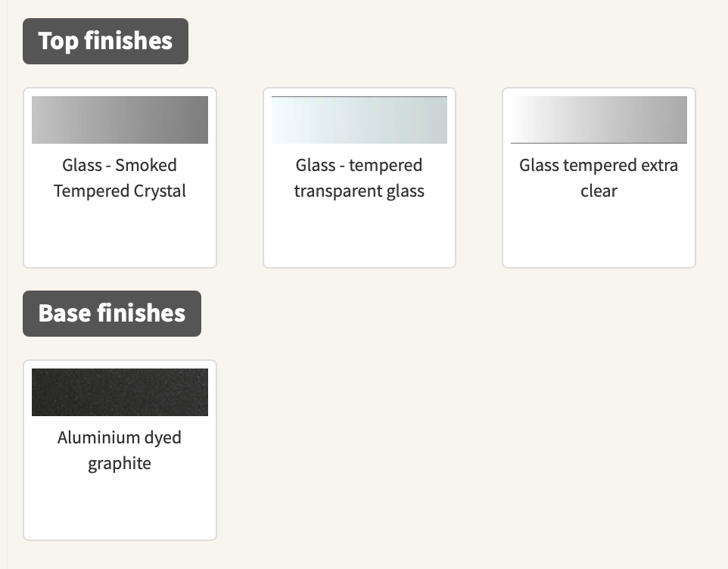Viewport: 728px width, 569px height.
Task: Select the Smoked Tempered Crystal swatch
Action: (120, 120)
